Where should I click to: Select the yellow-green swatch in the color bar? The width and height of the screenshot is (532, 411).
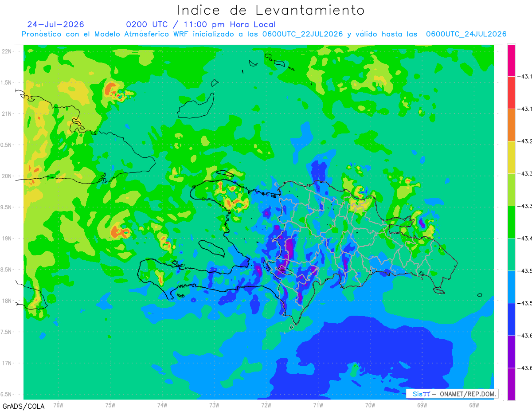[511, 190]
